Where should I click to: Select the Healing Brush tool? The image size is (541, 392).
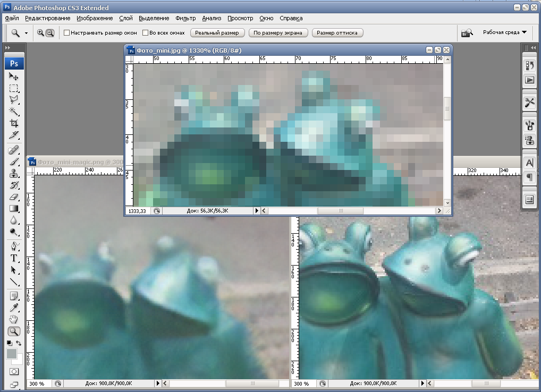pos(14,150)
